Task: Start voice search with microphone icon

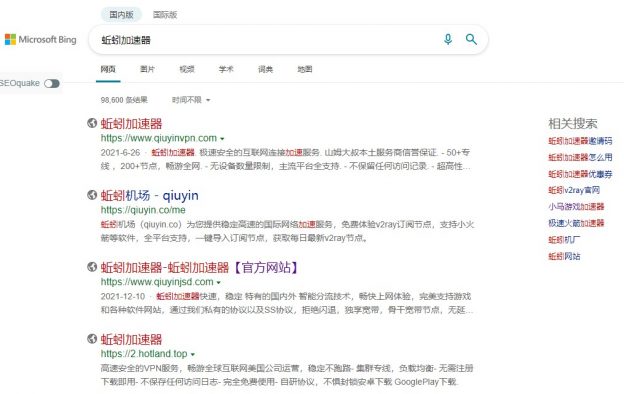Action: tap(448, 39)
